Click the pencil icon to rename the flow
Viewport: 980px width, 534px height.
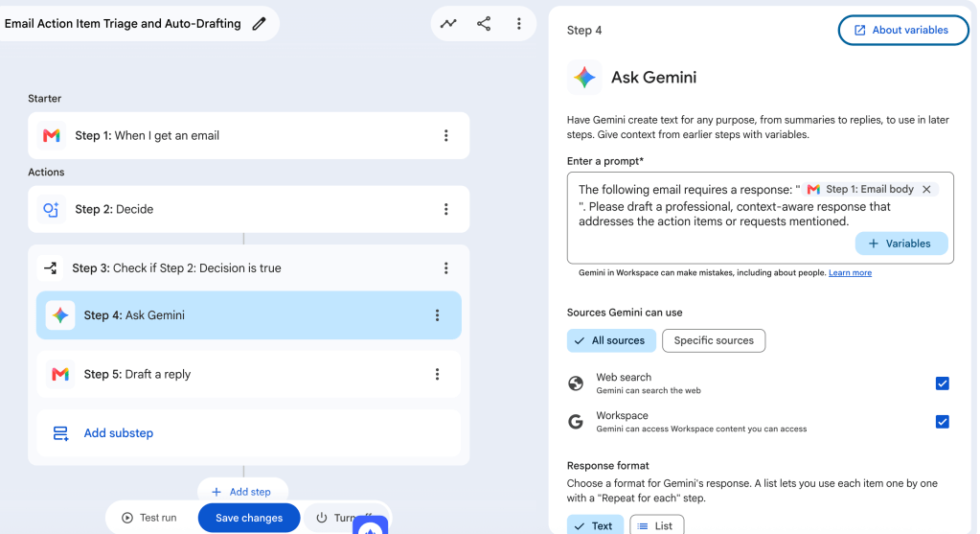click(x=259, y=24)
